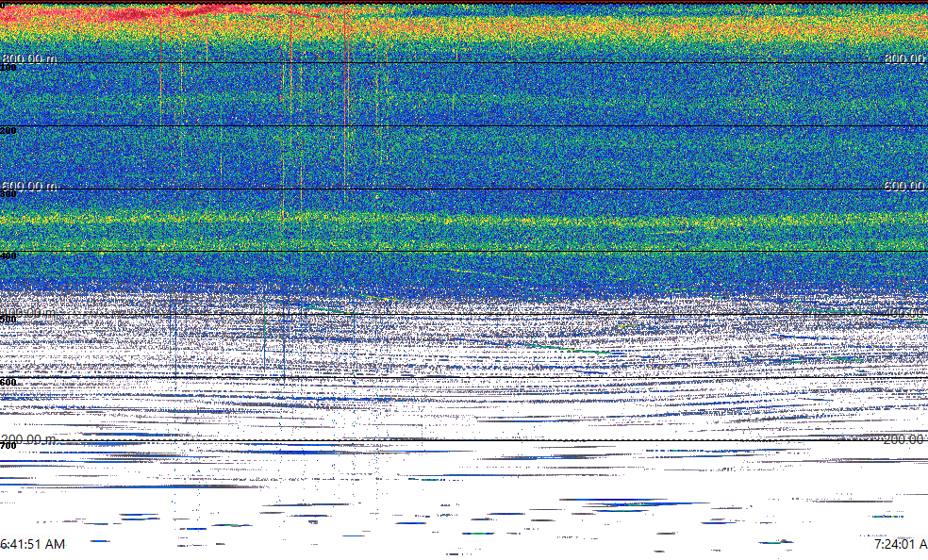Select the bold 500 depth gridline label

pyautogui.click(x=8, y=320)
